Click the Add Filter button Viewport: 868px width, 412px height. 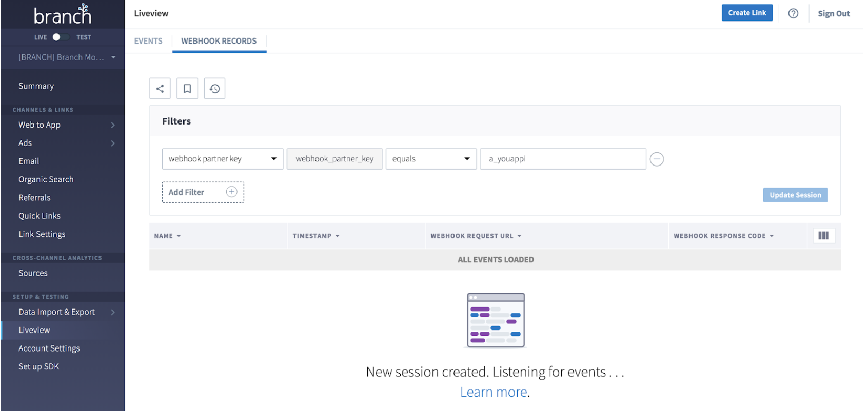(203, 192)
